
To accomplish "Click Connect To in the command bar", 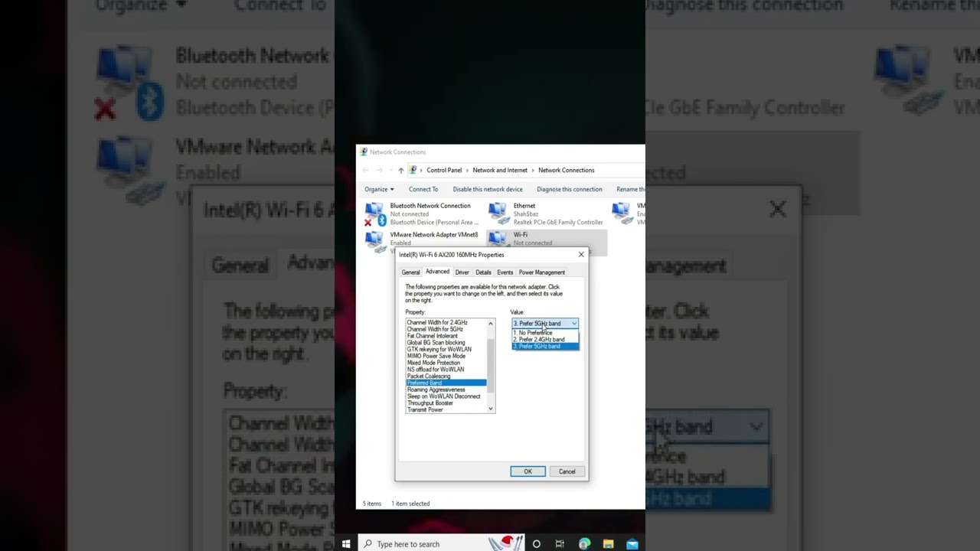I will click(x=423, y=189).
